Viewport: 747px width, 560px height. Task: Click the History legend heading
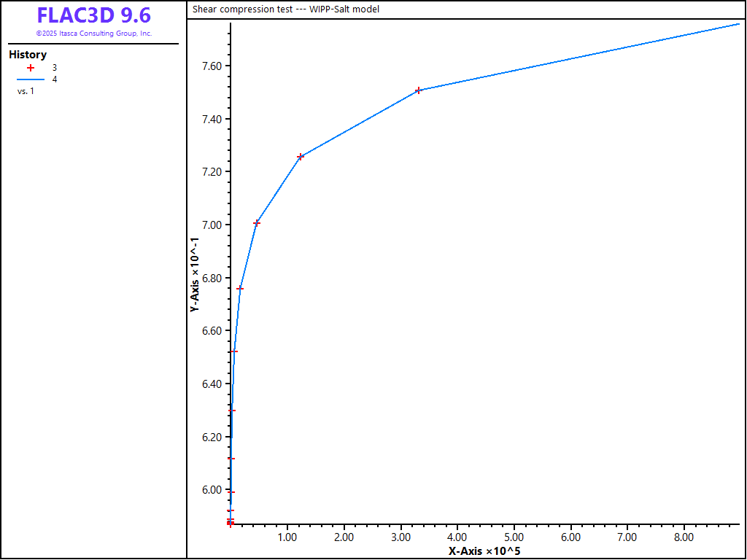(28, 55)
